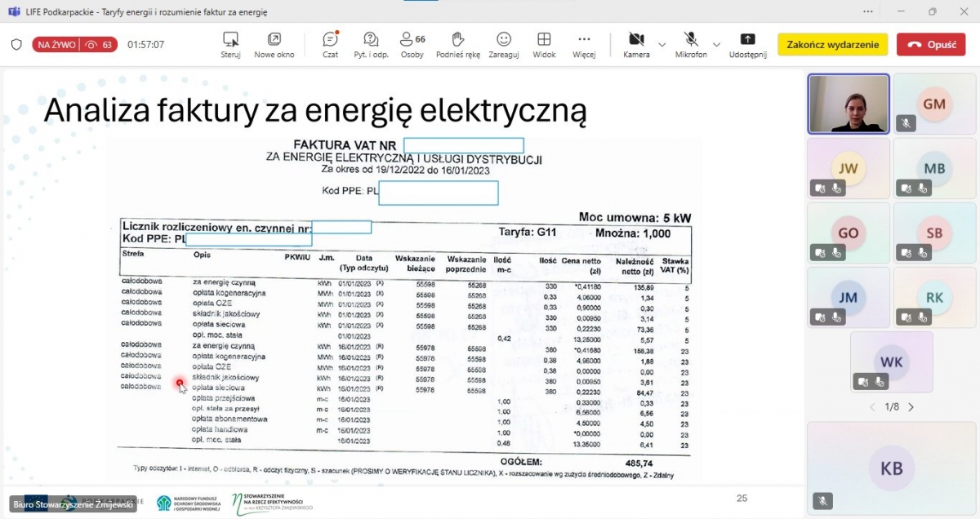Click the 1/8 page indicator
This screenshot has height=519, width=980.
click(892, 406)
